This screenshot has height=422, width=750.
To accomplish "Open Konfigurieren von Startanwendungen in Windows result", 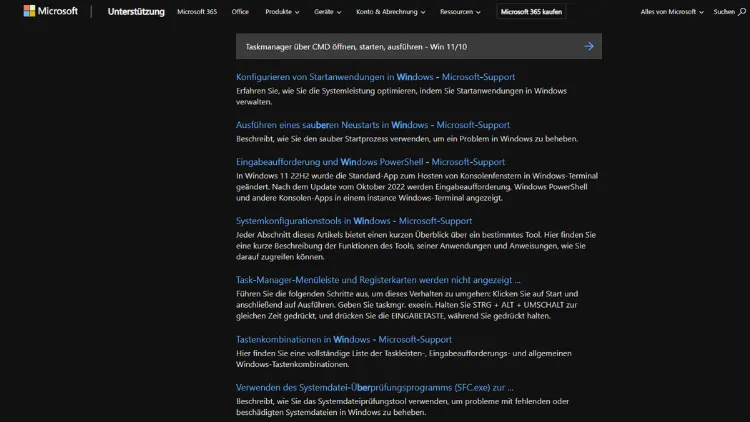I will [x=375, y=77].
